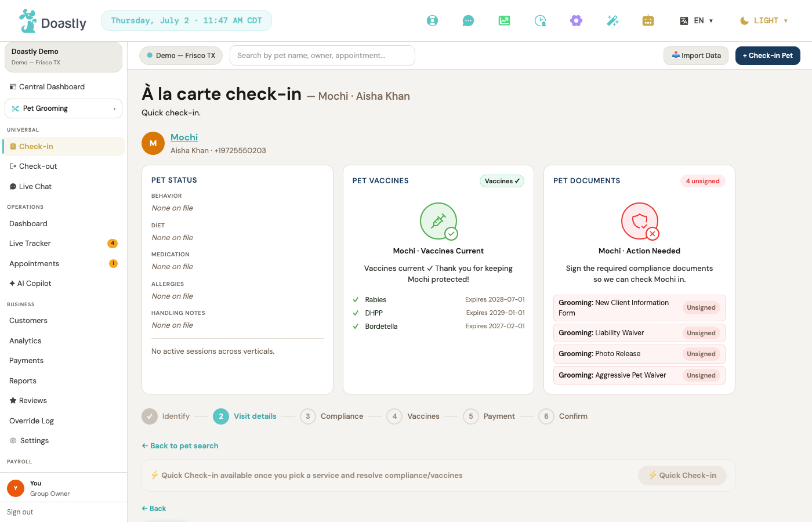Expand the Pet Grooming vertical selector
The width and height of the screenshot is (812, 522).
pyautogui.click(x=63, y=108)
